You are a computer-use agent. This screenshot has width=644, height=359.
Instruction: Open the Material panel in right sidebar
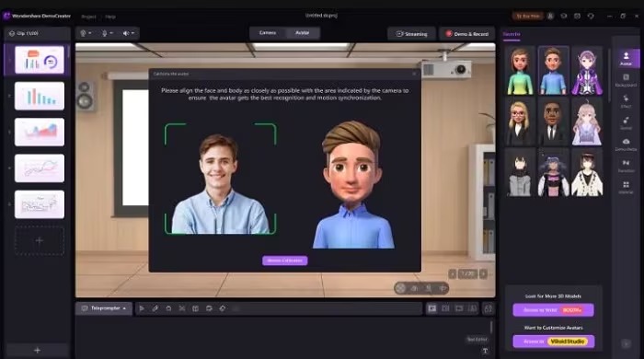tap(626, 187)
